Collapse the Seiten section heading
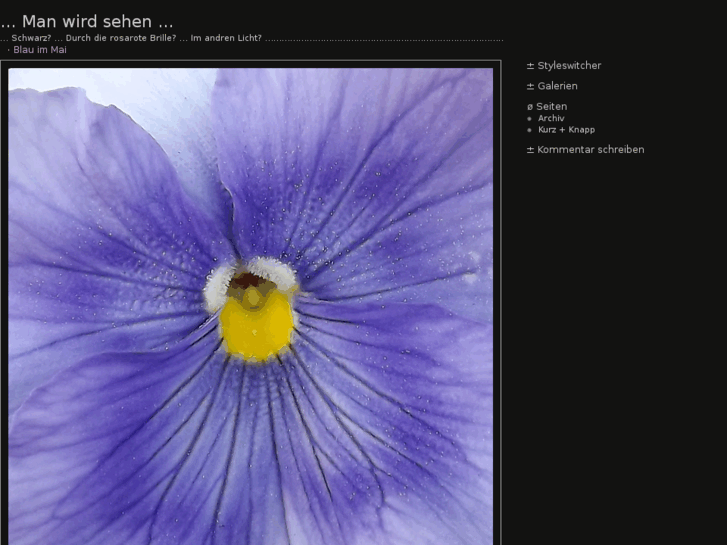 (552, 106)
